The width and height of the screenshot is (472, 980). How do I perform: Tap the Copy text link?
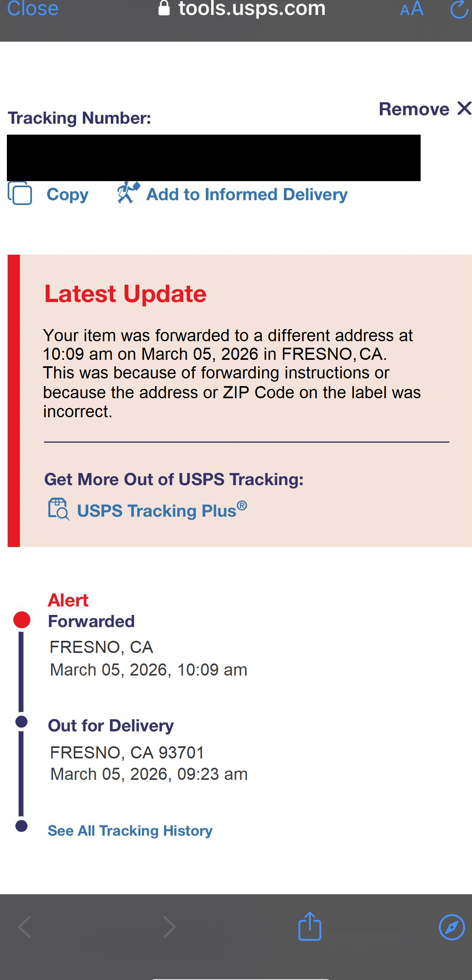point(68,194)
